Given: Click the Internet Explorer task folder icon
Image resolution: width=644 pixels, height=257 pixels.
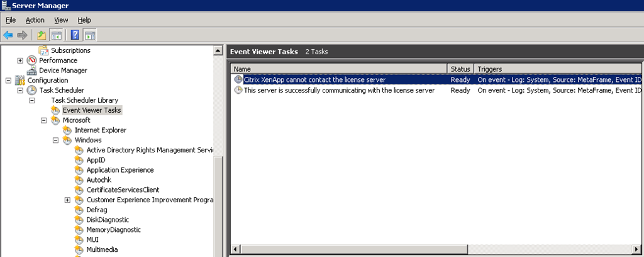Looking at the screenshot, I should [67, 130].
